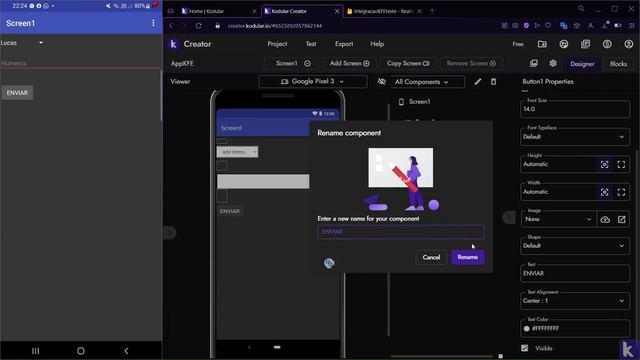Click the Remove Screen button
The width and height of the screenshot is (640, 360).
pos(471,63)
